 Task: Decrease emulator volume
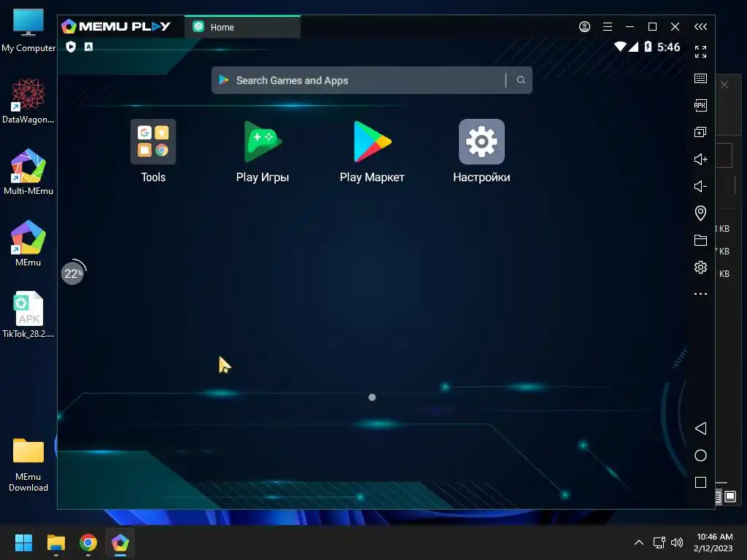(x=700, y=186)
